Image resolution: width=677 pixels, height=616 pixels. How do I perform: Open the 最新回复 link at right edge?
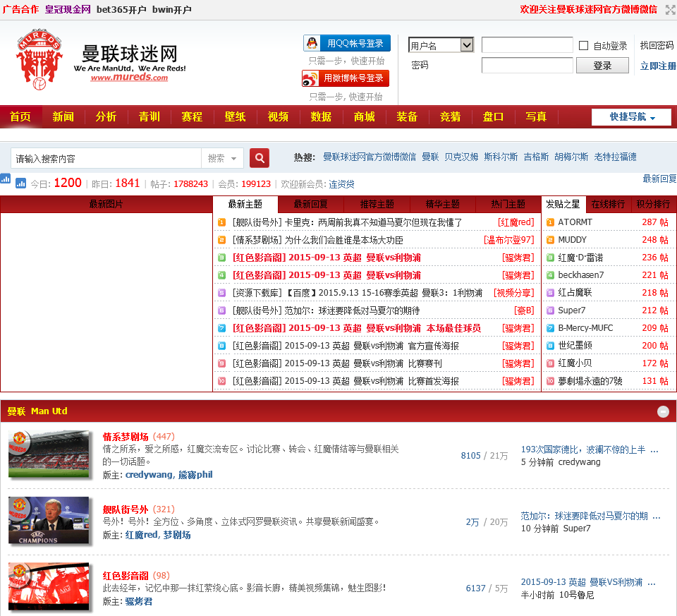click(x=659, y=179)
